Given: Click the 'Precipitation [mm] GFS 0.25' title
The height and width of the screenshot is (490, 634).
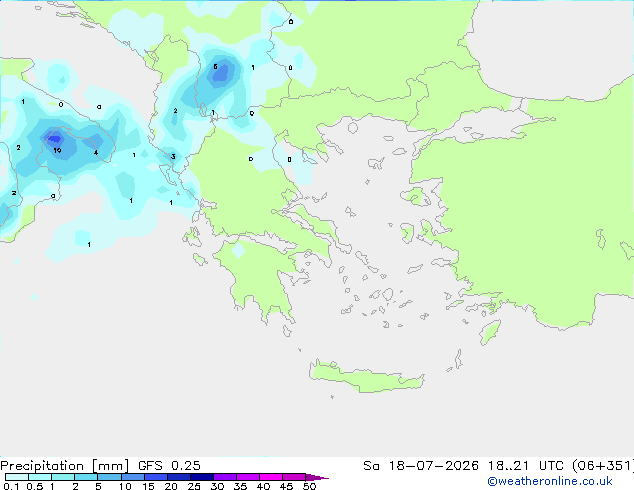Looking at the screenshot, I should [x=100, y=466].
